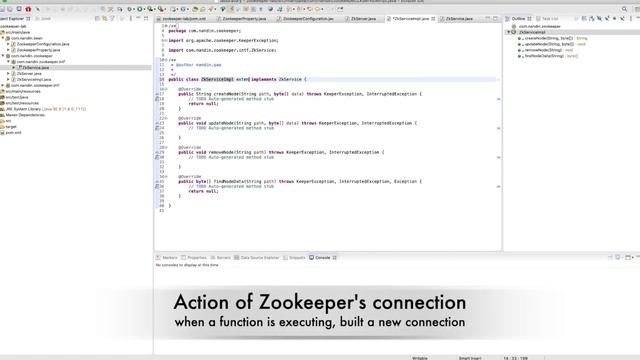The height and width of the screenshot is (360, 640).
Task: Click the Debug bug icon in toolbar
Action: click(x=130, y=9)
